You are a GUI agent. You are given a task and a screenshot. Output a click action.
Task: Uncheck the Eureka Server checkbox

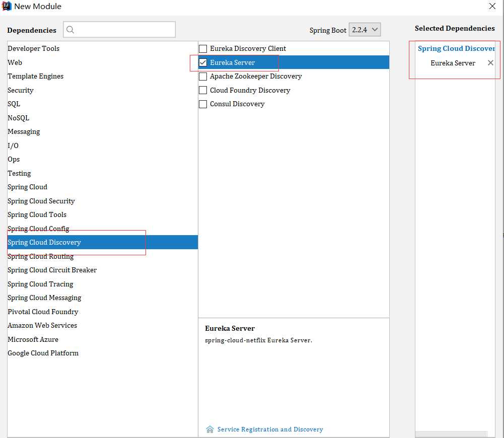tap(203, 62)
